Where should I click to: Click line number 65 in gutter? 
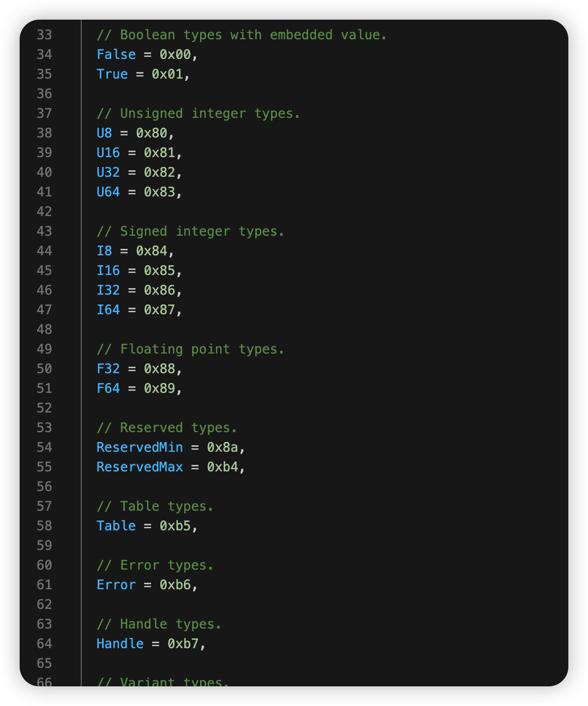coord(44,663)
